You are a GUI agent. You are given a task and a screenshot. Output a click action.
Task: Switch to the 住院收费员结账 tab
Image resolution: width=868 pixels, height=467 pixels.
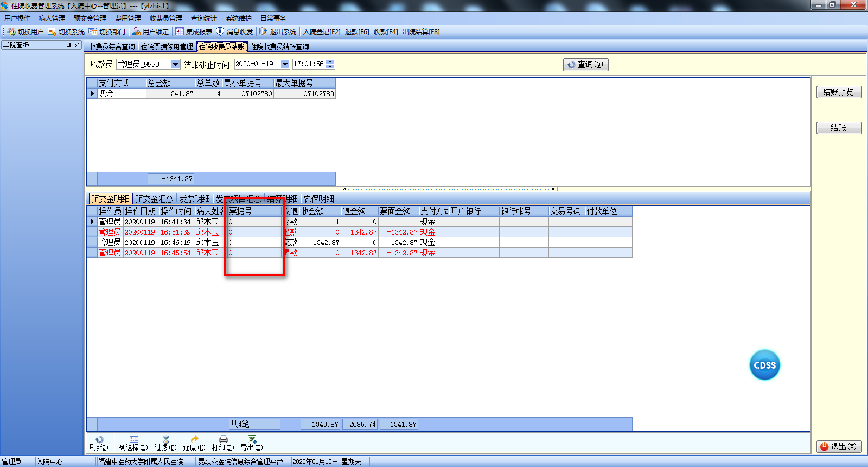[x=222, y=47]
